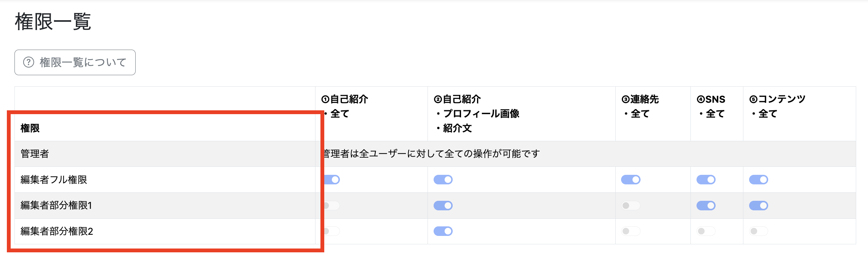Toggle 編集者フル権限 for ⑤コンテンツ
Screen dimensions: 868x255
click(x=759, y=179)
